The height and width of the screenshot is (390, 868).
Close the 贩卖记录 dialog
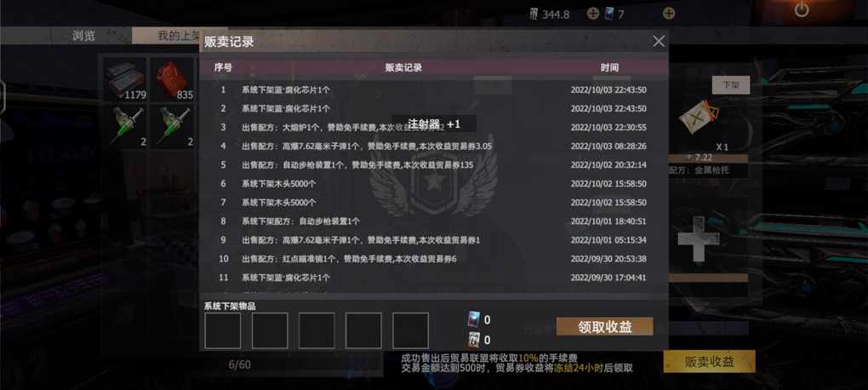tap(659, 41)
